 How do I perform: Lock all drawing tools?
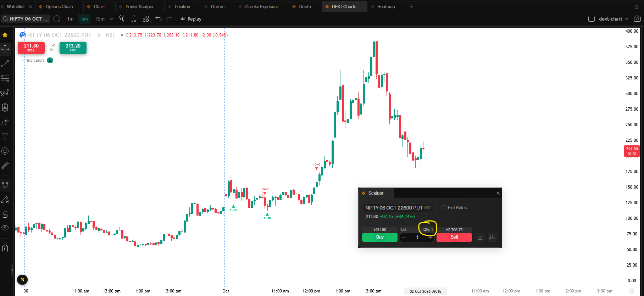tap(5, 214)
